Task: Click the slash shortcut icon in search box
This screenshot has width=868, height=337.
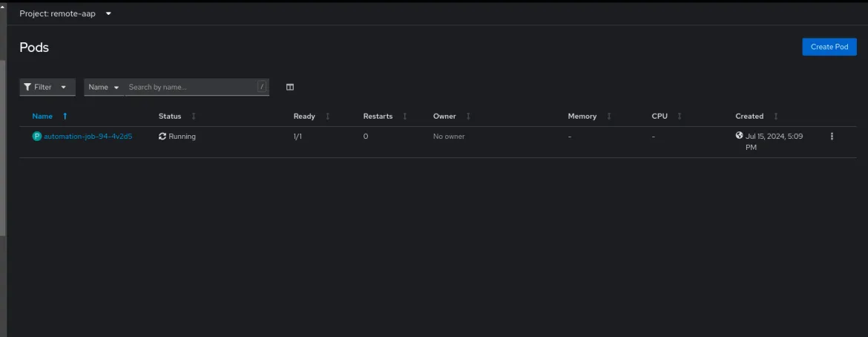Action: click(262, 86)
